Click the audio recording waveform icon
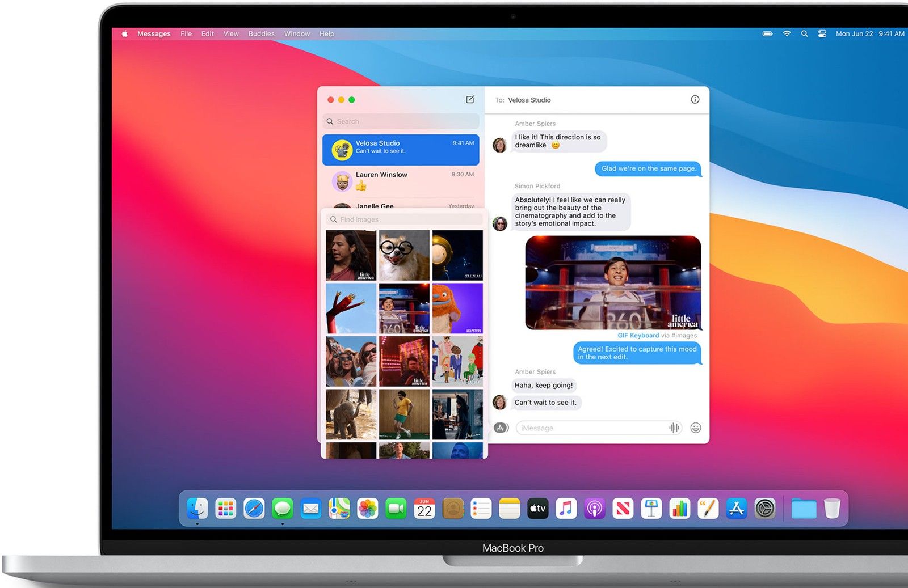Viewport: 908px width, 588px height. click(674, 428)
